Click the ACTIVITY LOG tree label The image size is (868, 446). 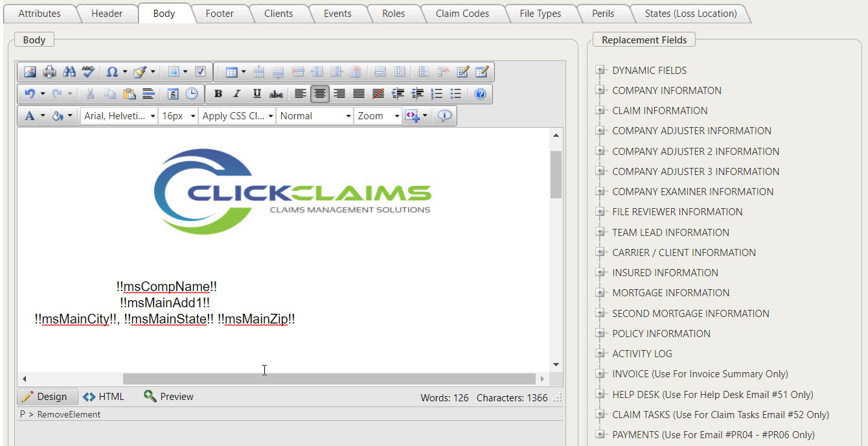[x=642, y=353]
